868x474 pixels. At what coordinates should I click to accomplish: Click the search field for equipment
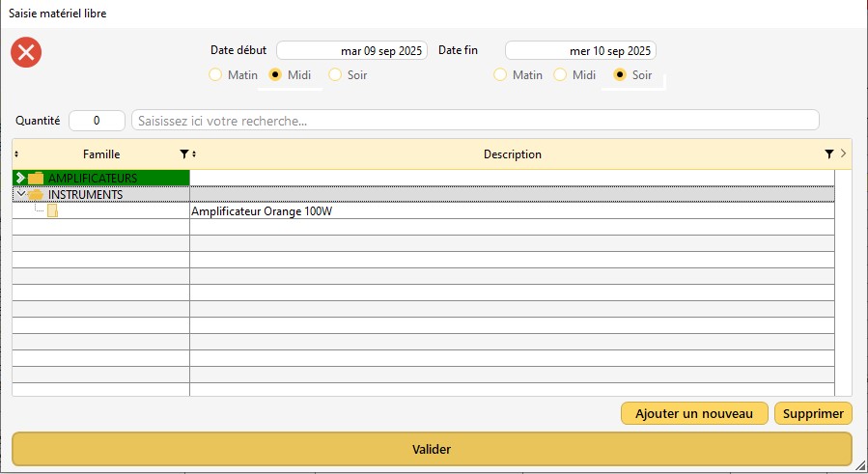[475, 121]
